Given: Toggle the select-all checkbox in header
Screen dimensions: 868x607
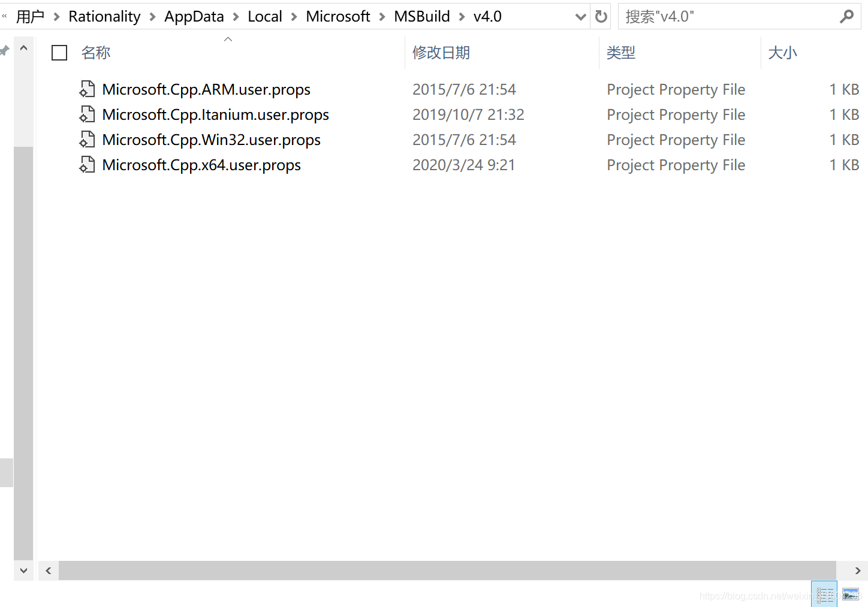Looking at the screenshot, I should [x=59, y=53].
